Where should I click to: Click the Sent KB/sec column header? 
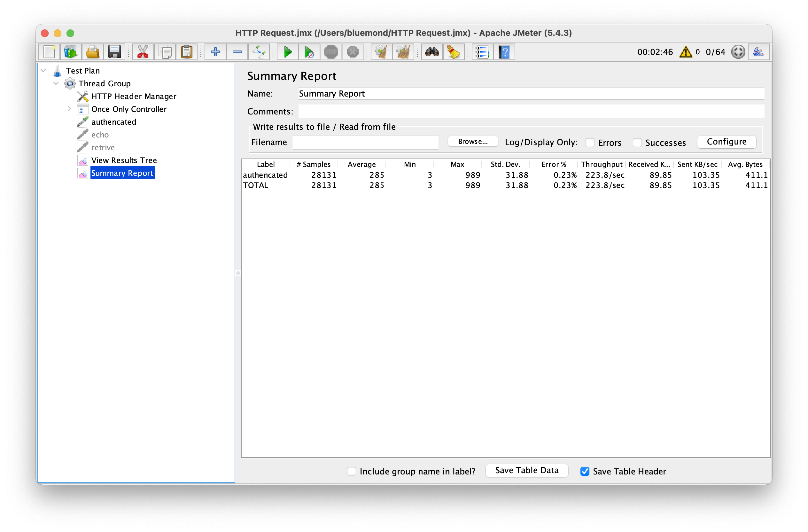697,165
